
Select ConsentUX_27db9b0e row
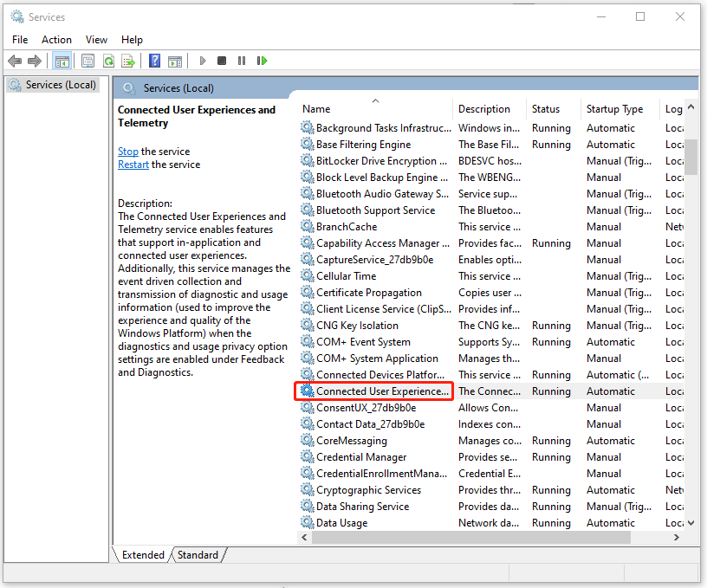click(x=491, y=407)
